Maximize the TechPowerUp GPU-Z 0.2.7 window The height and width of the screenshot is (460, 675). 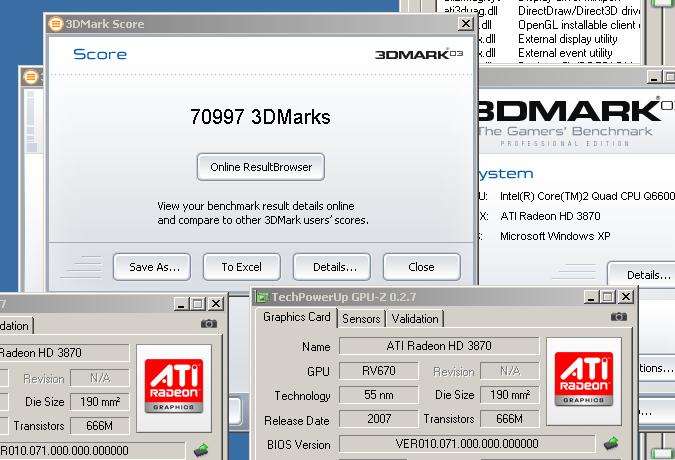(x=608, y=297)
